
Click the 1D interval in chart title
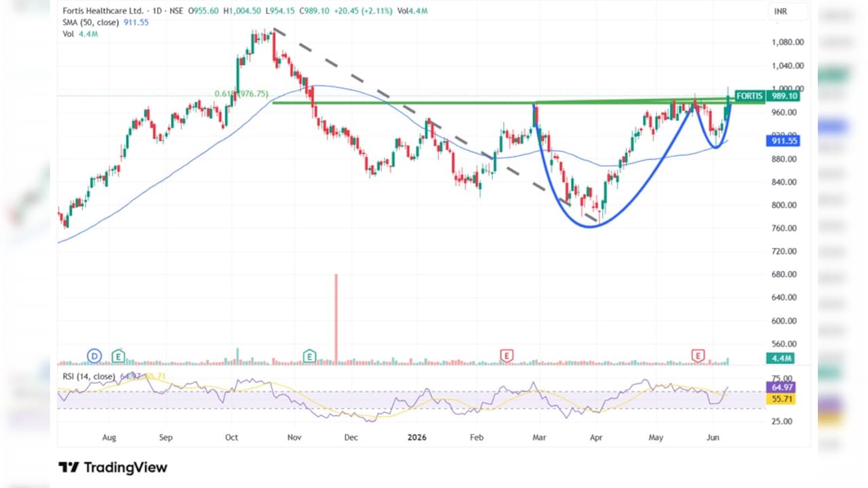tap(154, 12)
